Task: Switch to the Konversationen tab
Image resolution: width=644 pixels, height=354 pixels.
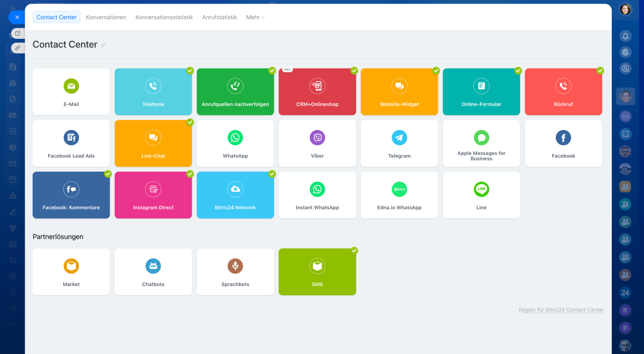Action: 106,17
